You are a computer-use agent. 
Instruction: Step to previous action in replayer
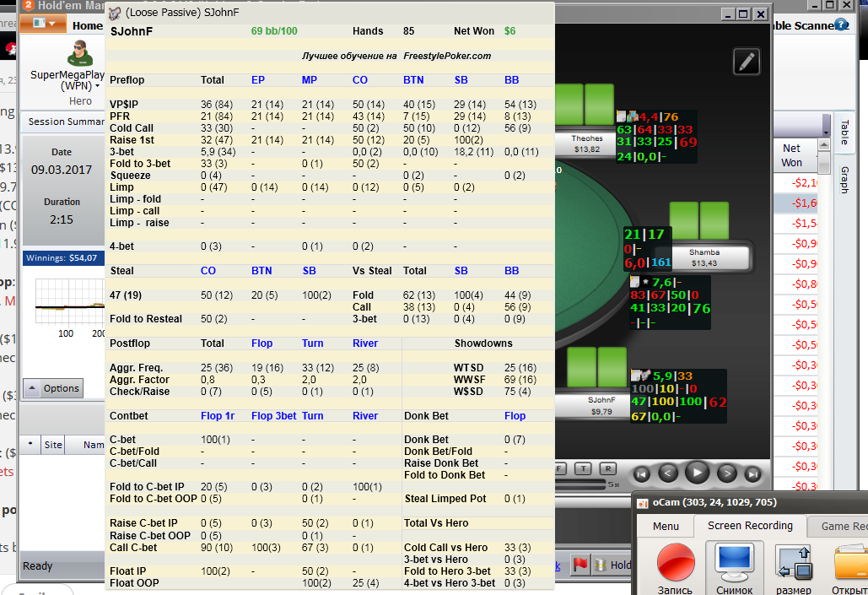point(667,473)
